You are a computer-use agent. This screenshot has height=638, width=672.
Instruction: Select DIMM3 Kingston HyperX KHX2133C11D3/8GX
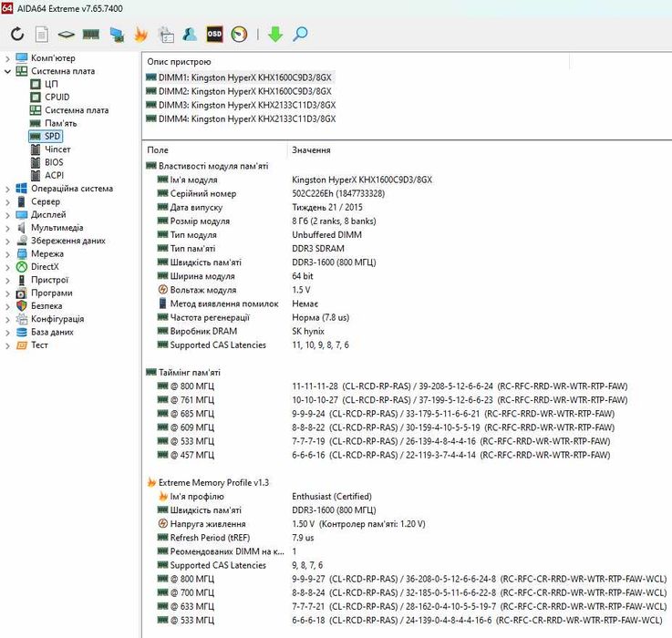241,105
